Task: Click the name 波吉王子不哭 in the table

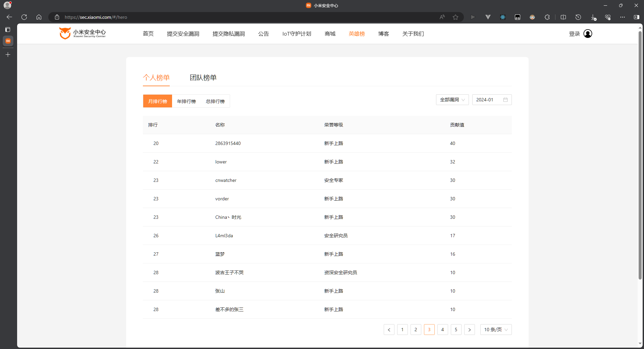Action: tap(229, 272)
